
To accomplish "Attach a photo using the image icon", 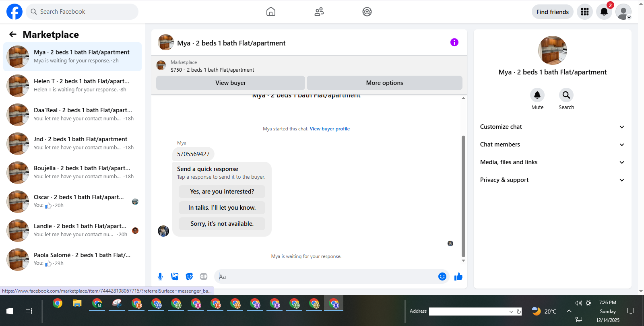I will tap(175, 276).
